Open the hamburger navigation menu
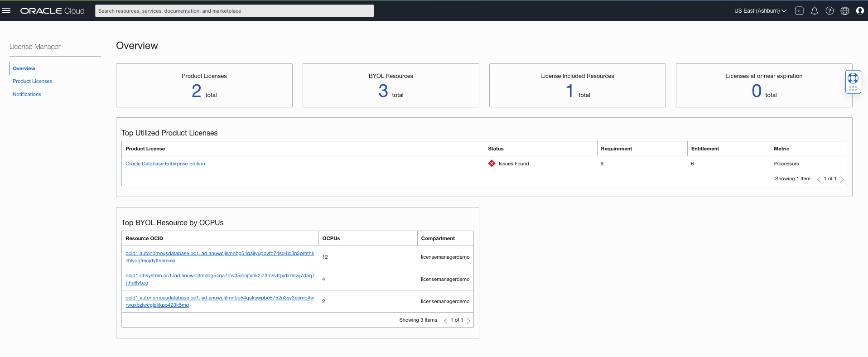 6,11
